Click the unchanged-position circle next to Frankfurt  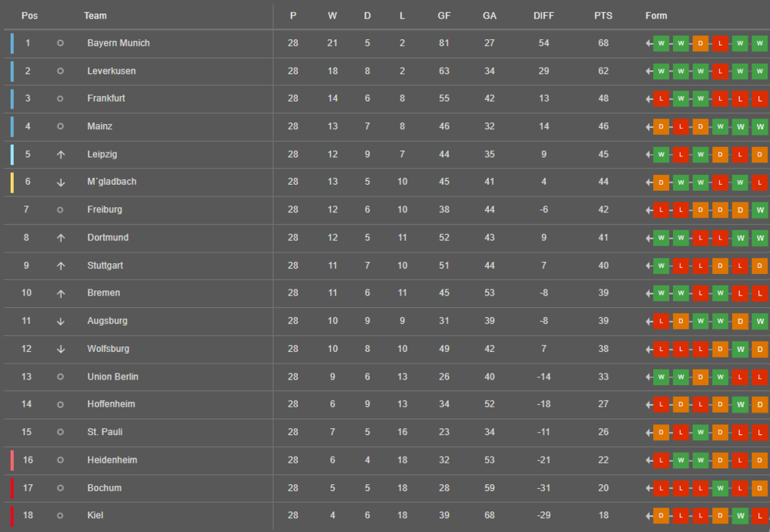pyautogui.click(x=60, y=99)
